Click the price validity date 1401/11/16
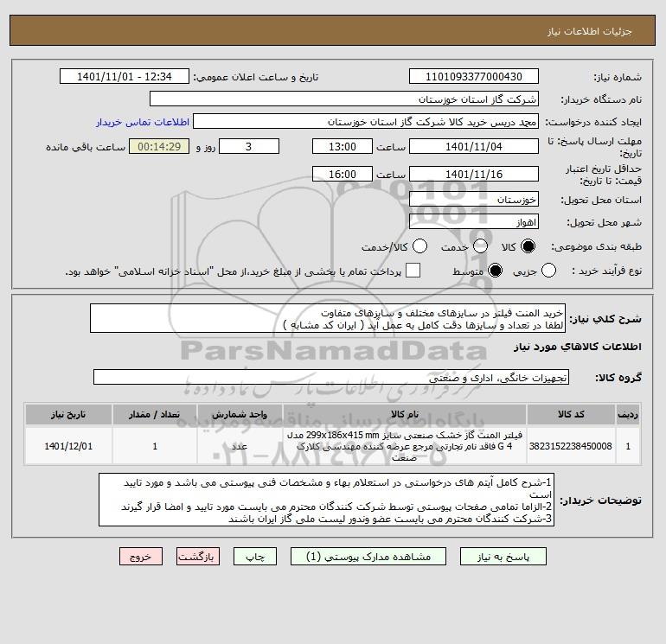Viewport: 666px width, 644px height. pos(474,174)
